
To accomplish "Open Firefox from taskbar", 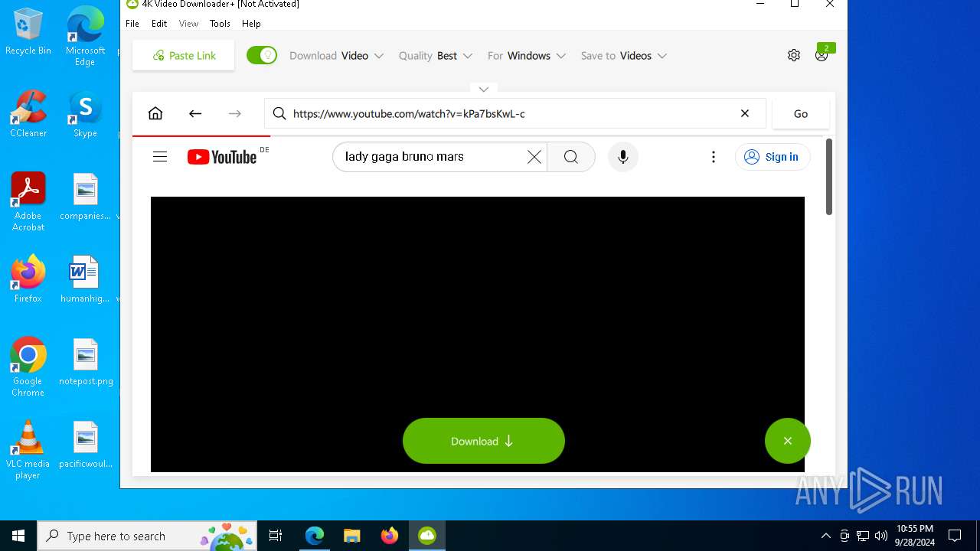I will [x=389, y=536].
